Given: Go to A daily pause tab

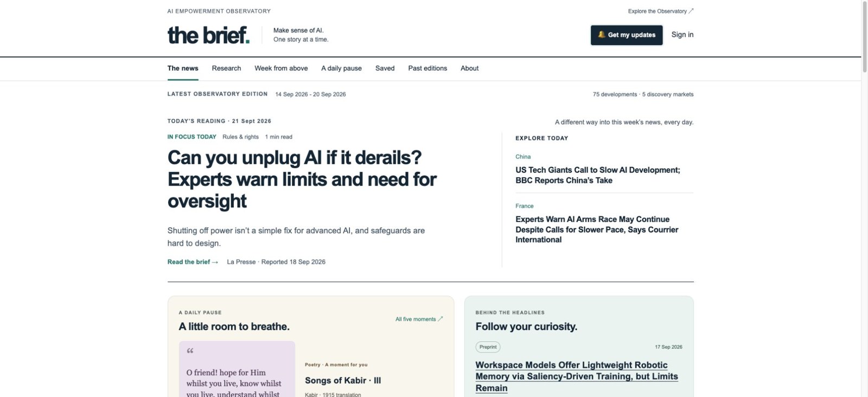Looking at the screenshot, I should [341, 68].
